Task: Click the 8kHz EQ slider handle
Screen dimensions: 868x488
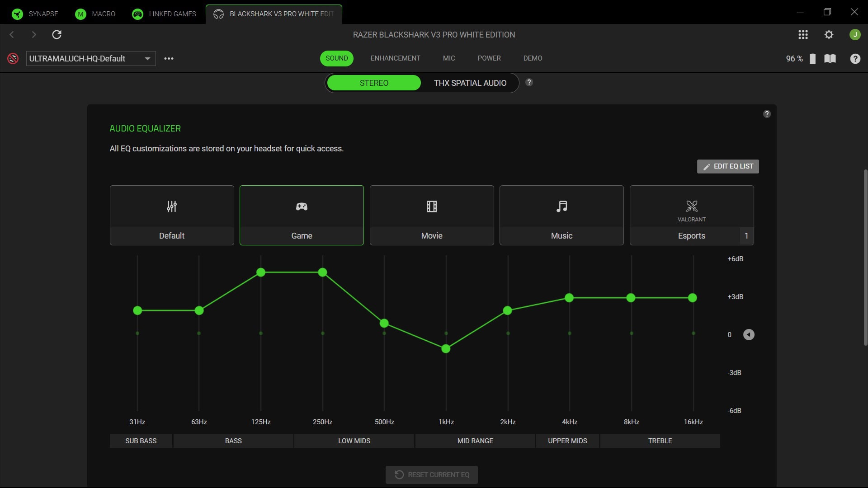Action: click(631, 298)
